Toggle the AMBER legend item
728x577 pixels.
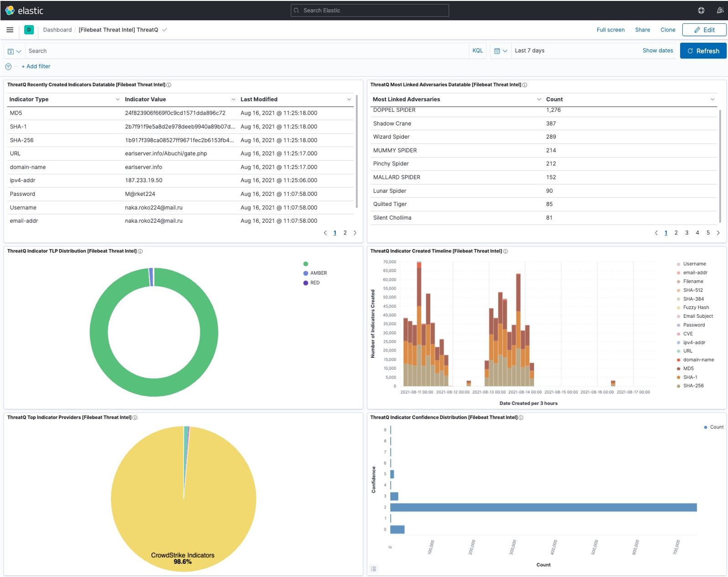click(318, 273)
